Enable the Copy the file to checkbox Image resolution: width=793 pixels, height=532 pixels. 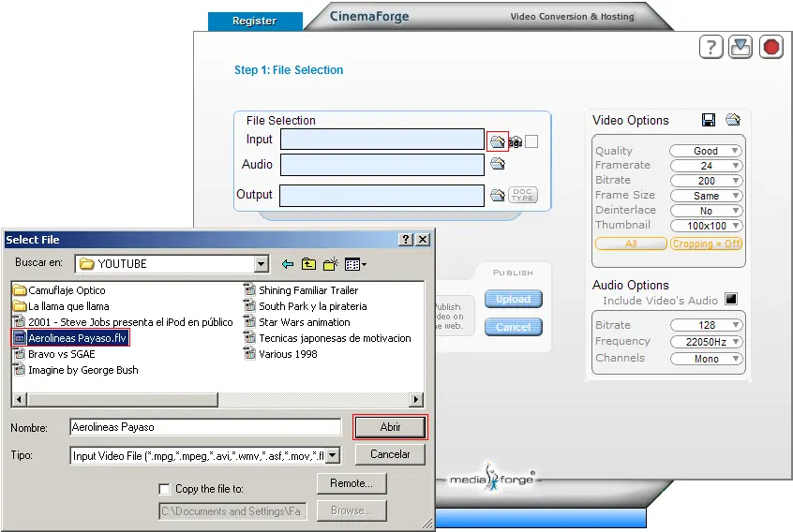[164, 489]
